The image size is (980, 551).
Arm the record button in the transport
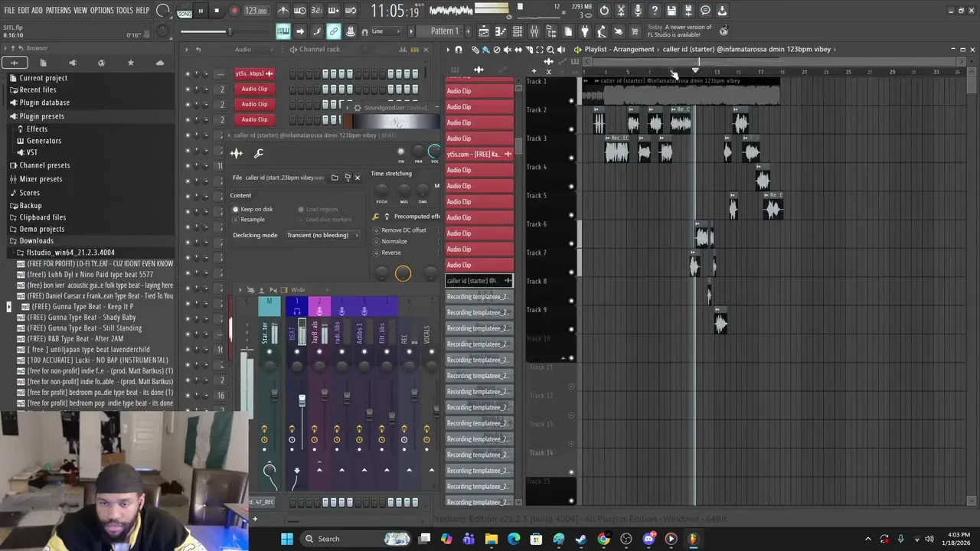234,11
